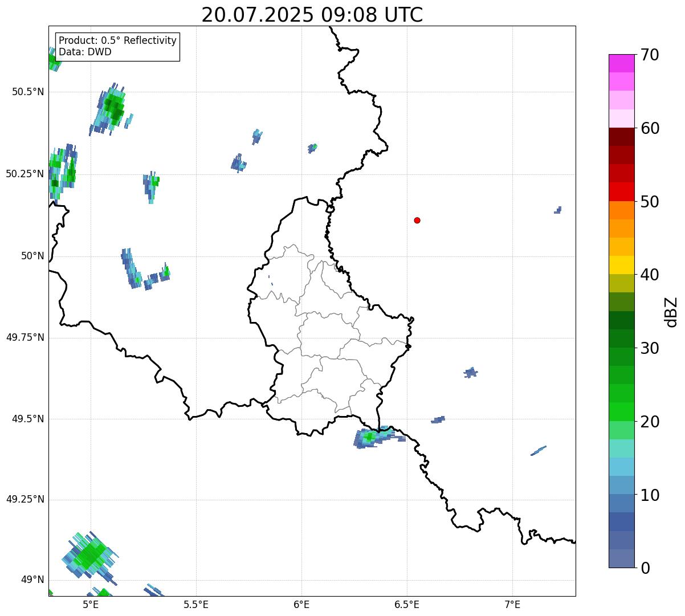Click the yellow swatch just above 40 dBZ

621,265
